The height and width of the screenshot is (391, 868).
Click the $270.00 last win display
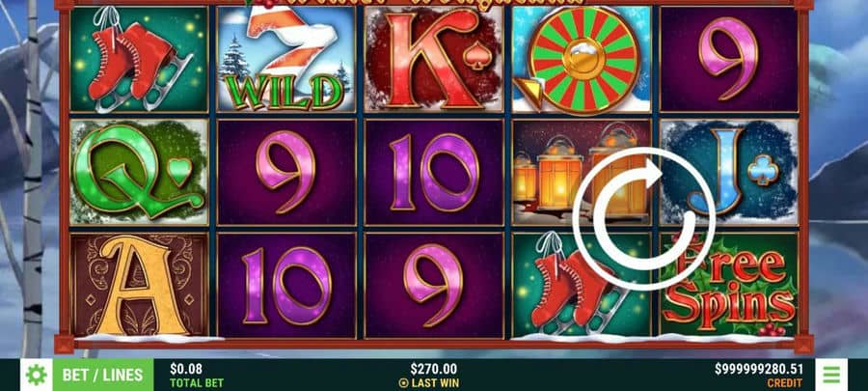pos(434,370)
